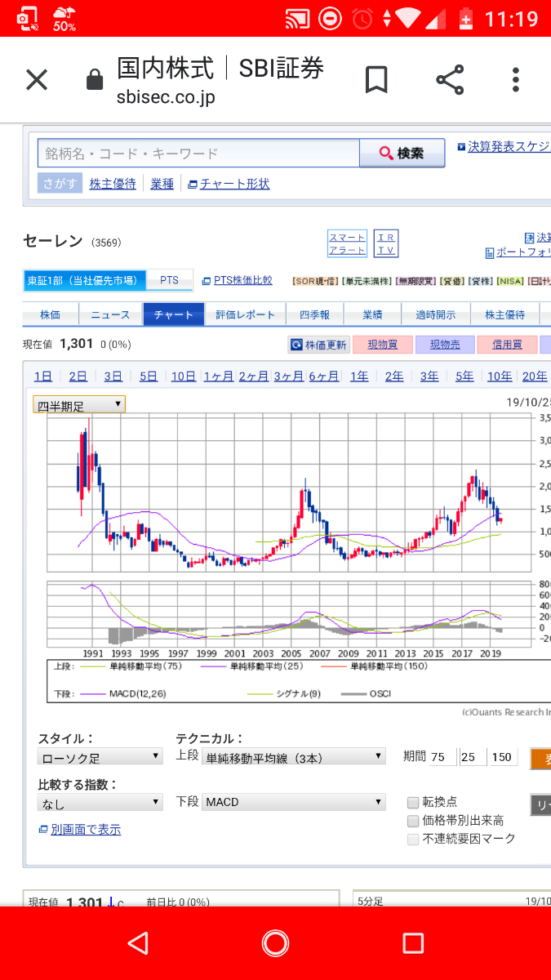The width and height of the screenshot is (551, 980).
Task: Focus the stock name keyword search field
Action: [x=198, y=154]
